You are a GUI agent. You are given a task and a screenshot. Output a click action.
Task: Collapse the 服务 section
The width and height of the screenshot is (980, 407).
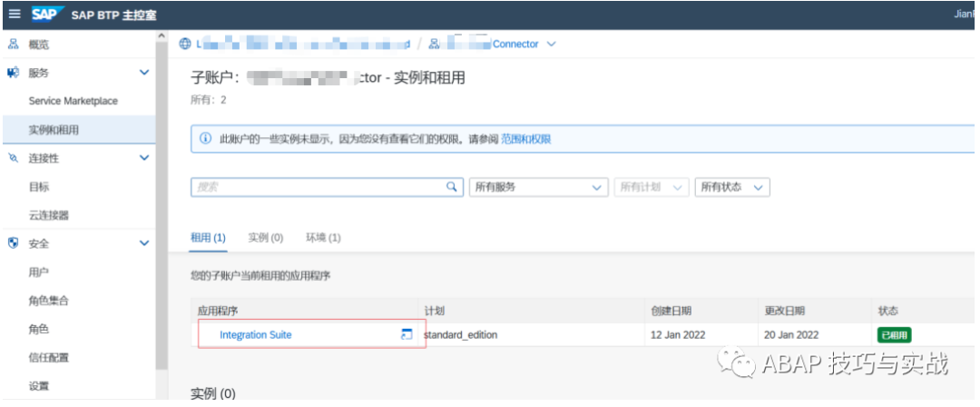pyautogui.click(x=143, y=73)
